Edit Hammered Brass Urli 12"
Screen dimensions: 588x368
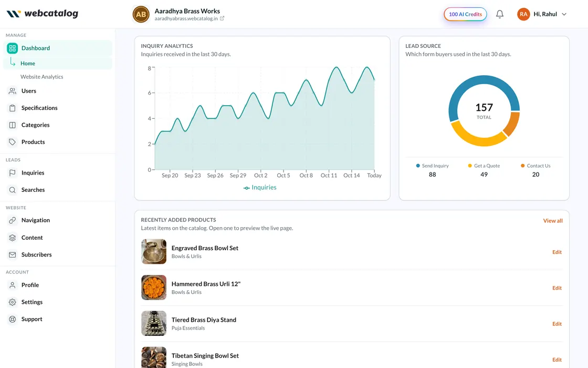pyautogui.click(x=557, y=288)
